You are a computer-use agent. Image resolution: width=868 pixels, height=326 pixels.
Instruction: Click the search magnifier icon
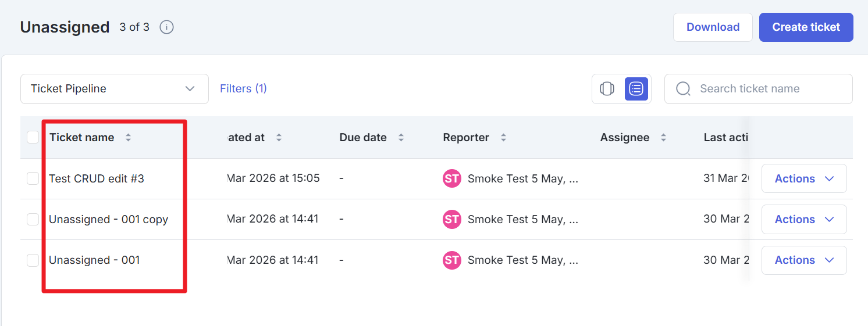684,89
